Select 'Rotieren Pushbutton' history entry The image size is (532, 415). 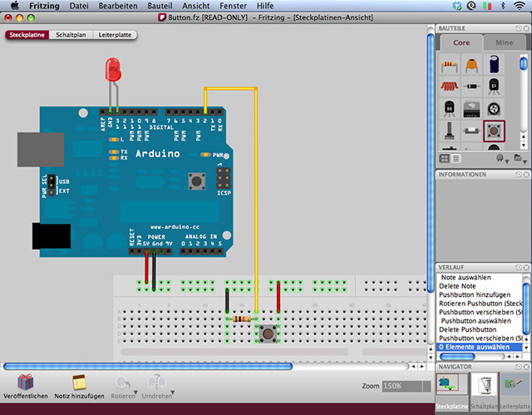coord(479,304)
